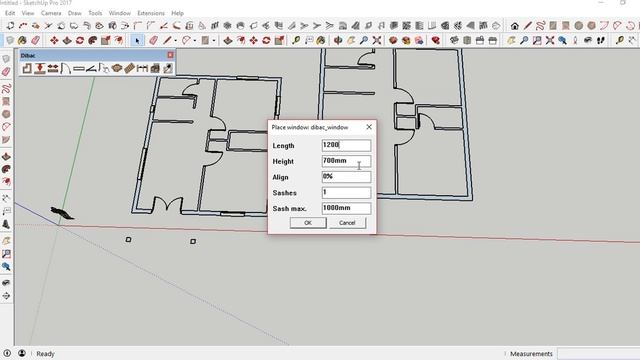Click the Sashes input field

pos(347,192)
